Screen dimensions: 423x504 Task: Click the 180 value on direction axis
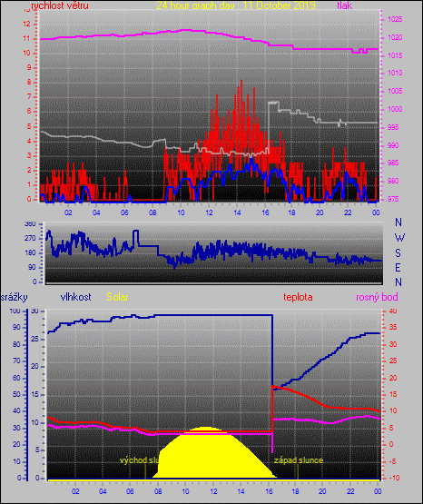pos(31,253)
